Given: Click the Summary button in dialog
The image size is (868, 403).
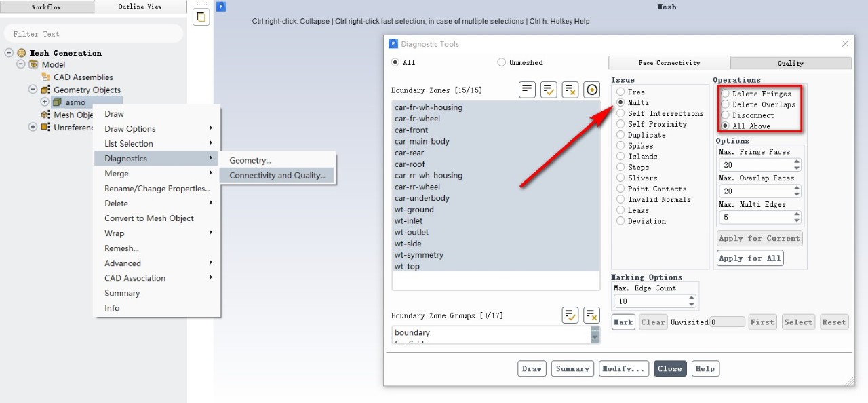Looking at the screenshot, I should pyautogui.click(x=572, y=368).
